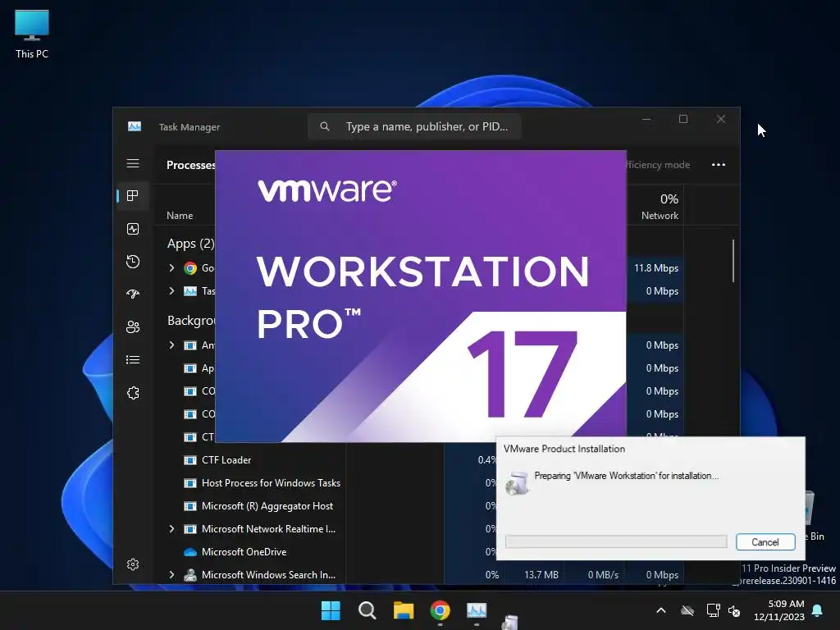Click the 11.8 Mbps network value
Image resolution: width=840 pixels, height=630 pixels.
click(x=655, y=268)
